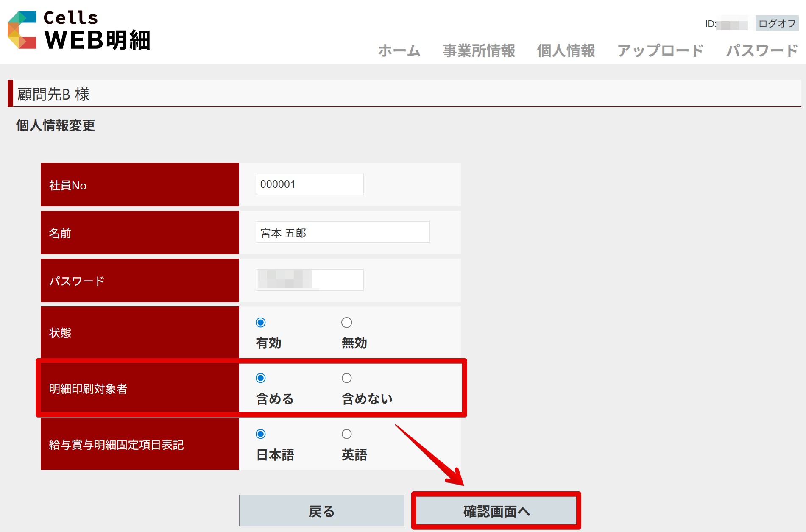Screen dimensions: 806x532
Task: Click the 確認画面へ button
Action: (x=496, y=511)
